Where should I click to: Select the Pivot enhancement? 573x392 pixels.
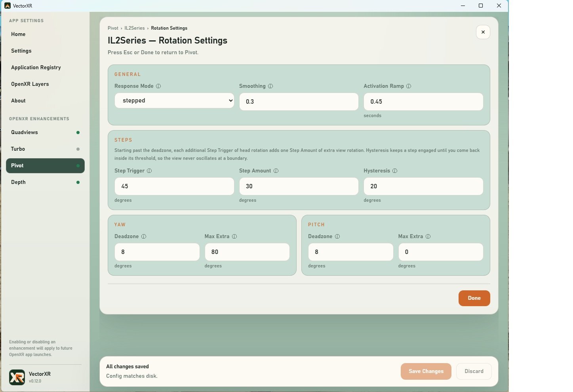[x=45, y=166]
